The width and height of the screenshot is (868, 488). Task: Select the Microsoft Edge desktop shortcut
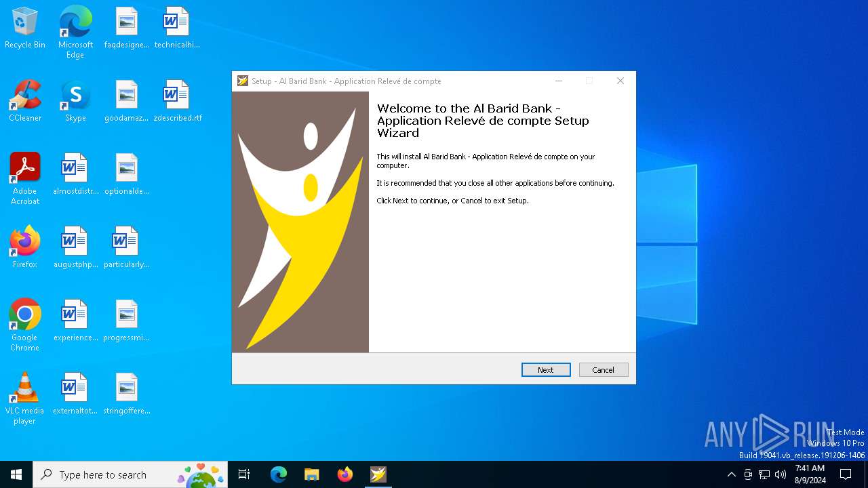pos(75,33)
